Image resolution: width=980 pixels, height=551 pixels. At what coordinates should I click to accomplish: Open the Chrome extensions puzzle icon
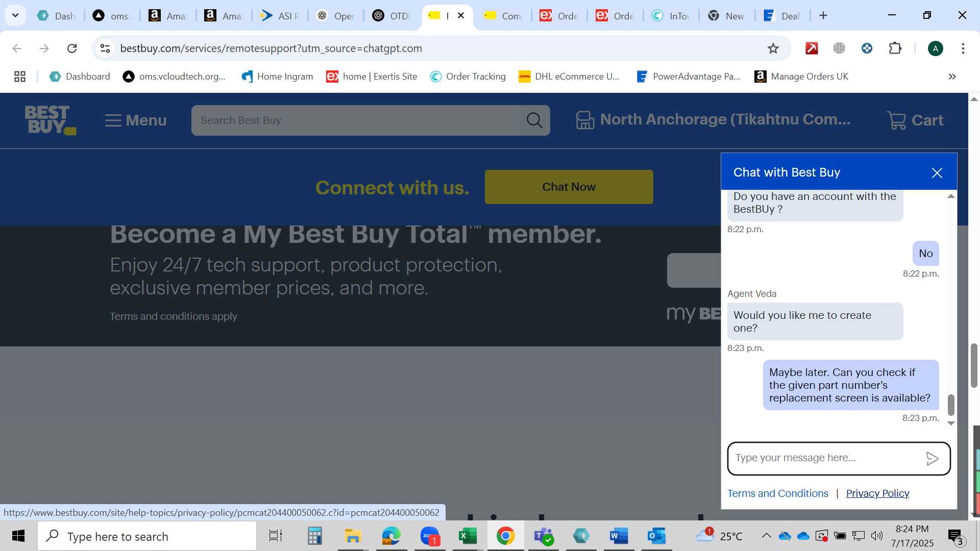895,48
